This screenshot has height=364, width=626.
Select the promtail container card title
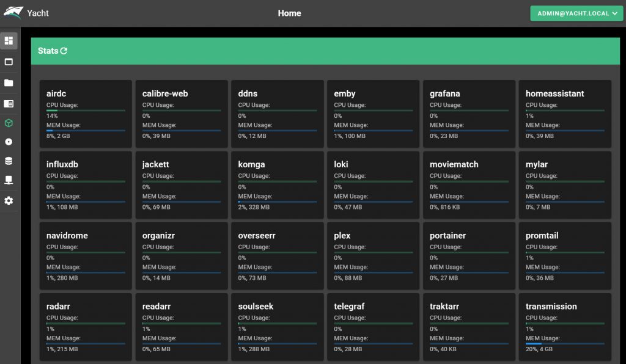coord(542,235)
